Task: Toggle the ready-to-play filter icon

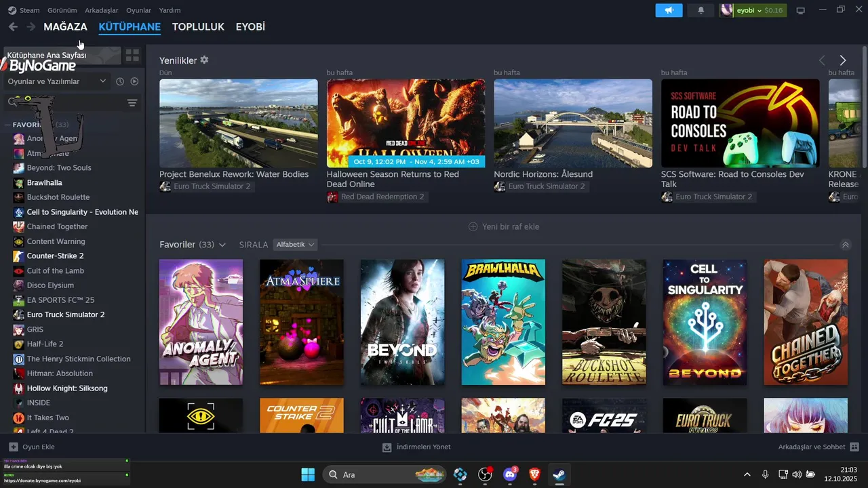Action: point(134,81)
